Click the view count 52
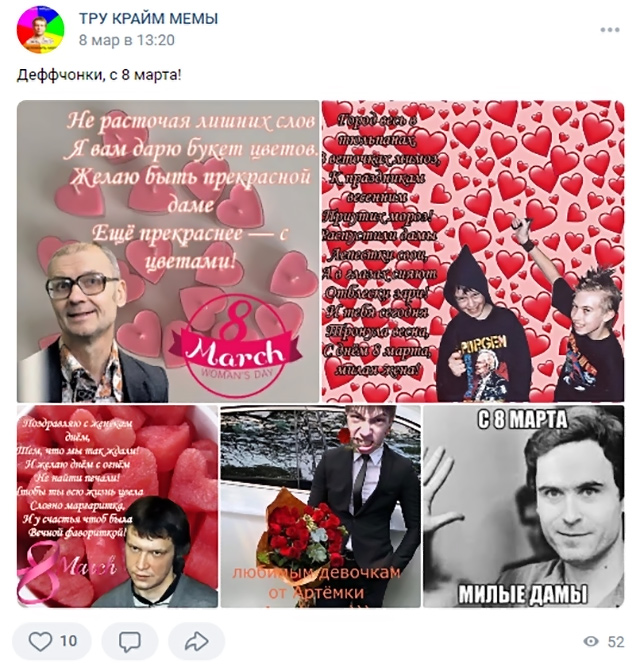 click(x=616, y=642)
